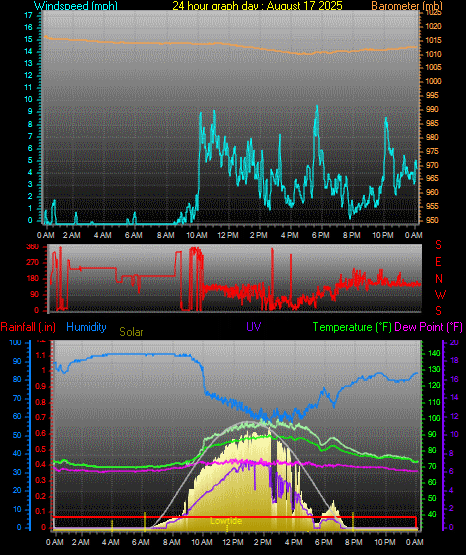Select the "Solar" legend label
The height and width of the screenshot is (555, 466).
point(131,332)
